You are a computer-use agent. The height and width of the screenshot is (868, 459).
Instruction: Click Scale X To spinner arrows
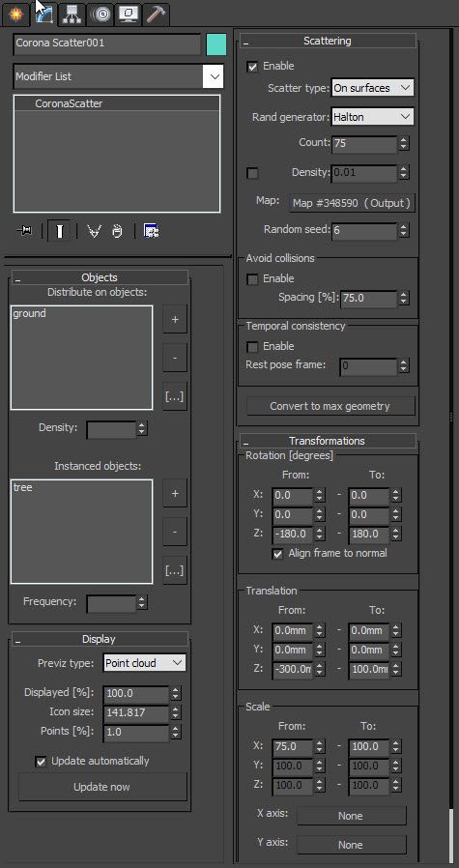tap(396, 746)
